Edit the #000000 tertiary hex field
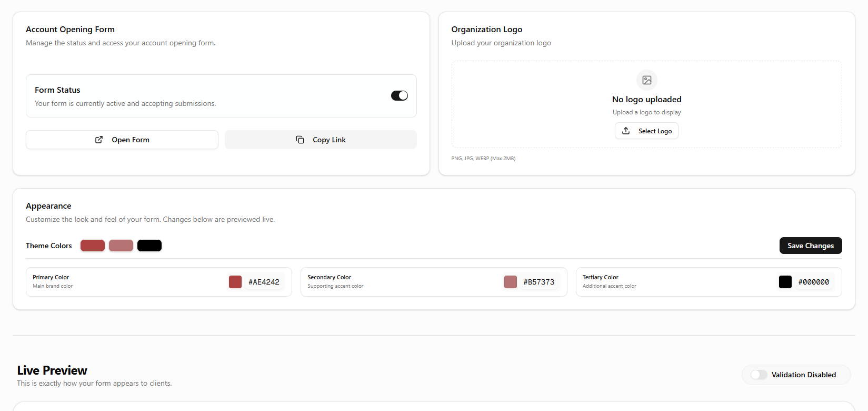 point(814,282)
